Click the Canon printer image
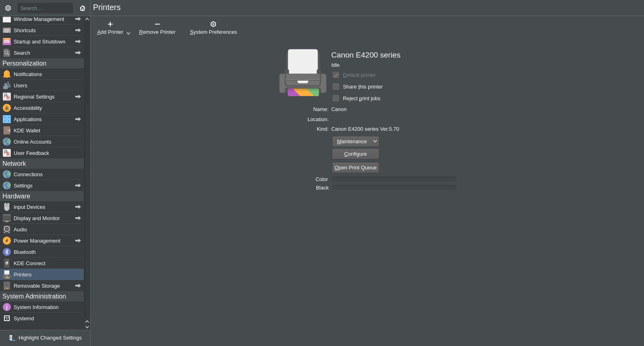The image size is (644, 346). click(x=303, y=72)
